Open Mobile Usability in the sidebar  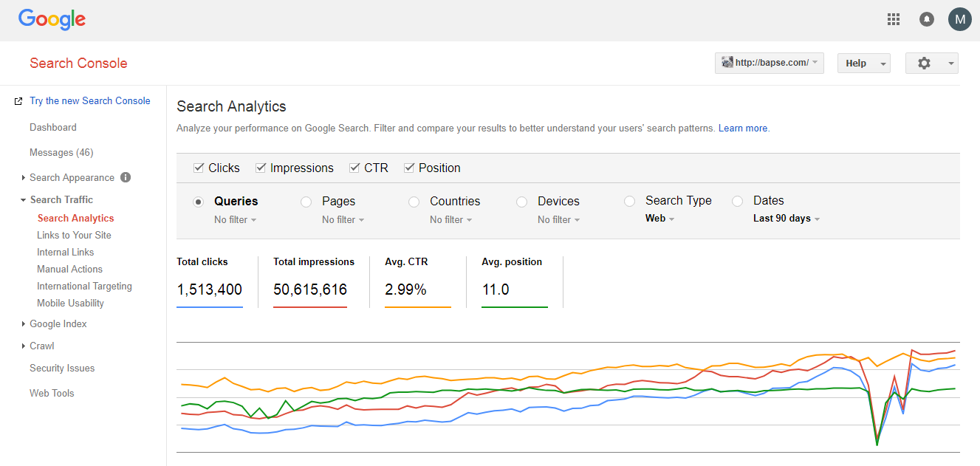[x=70, y=303]
